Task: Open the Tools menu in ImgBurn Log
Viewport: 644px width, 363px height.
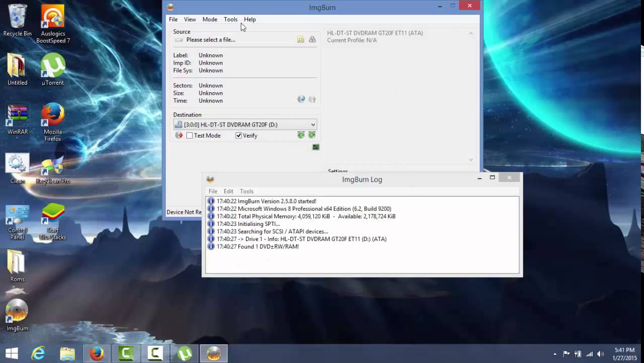Action: click(x=246, y=191)
